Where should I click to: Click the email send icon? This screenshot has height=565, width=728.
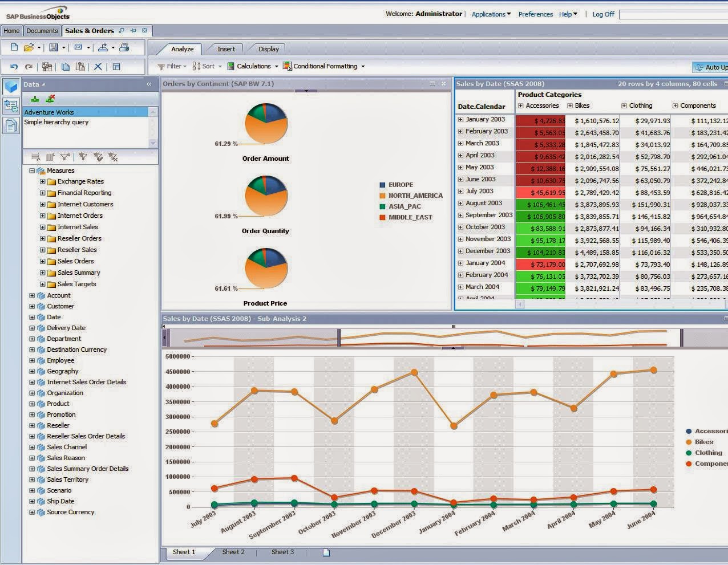[x=78, y=48]
